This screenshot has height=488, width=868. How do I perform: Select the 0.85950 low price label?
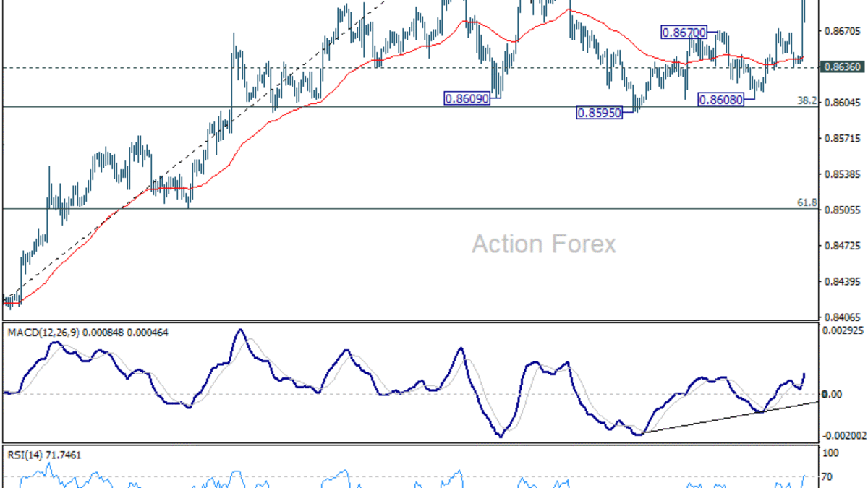coord(599,113)
